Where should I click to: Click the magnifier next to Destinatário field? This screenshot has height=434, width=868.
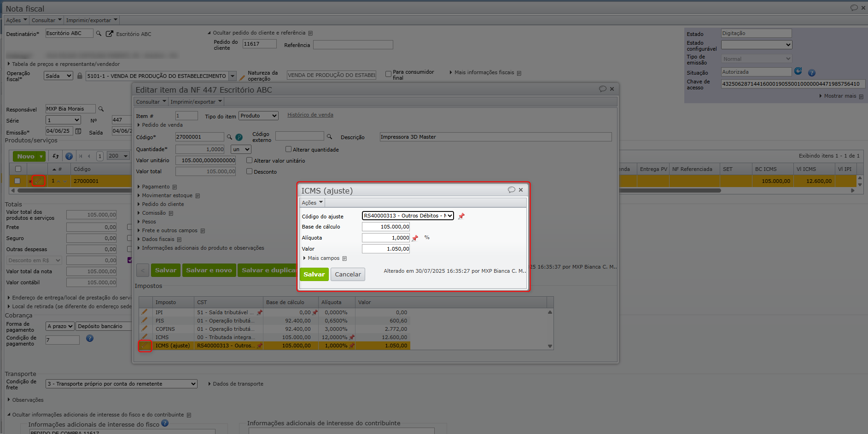[99, 34]
